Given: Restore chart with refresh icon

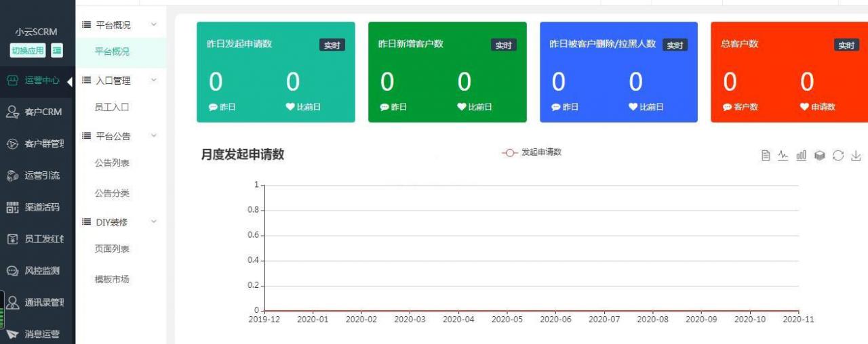Looking at the screenshot, I should 838,156.
